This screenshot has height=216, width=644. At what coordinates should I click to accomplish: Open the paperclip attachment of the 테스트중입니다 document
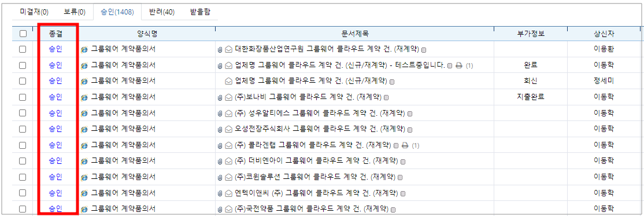pyautogui.click(x=220, y=65)
